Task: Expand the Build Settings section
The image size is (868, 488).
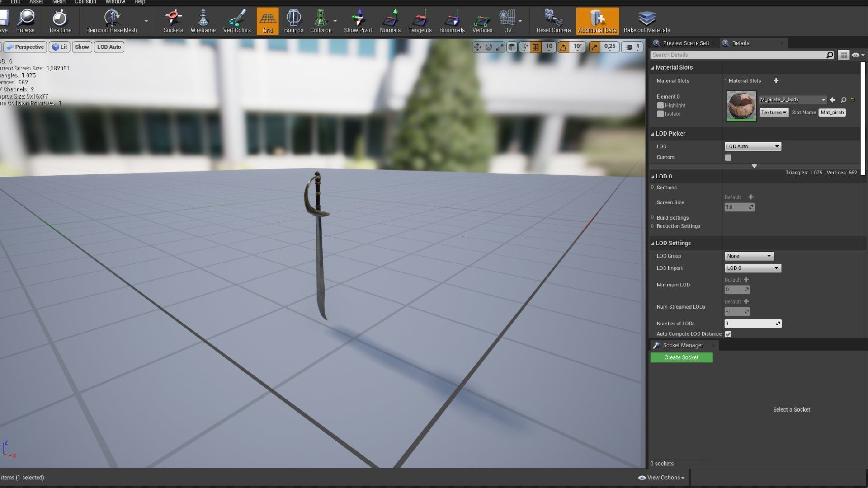Action: coord(672,218)
